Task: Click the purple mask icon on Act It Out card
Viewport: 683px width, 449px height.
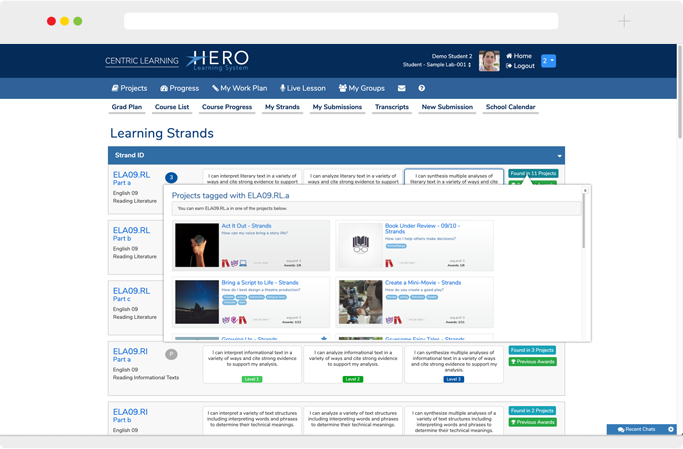Action: click(x=234, y=263)
